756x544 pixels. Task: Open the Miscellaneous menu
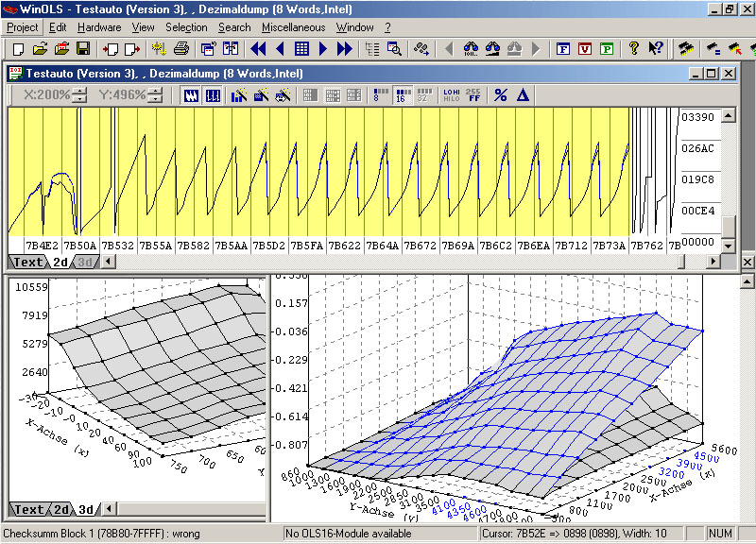click(x=293, y=27)
